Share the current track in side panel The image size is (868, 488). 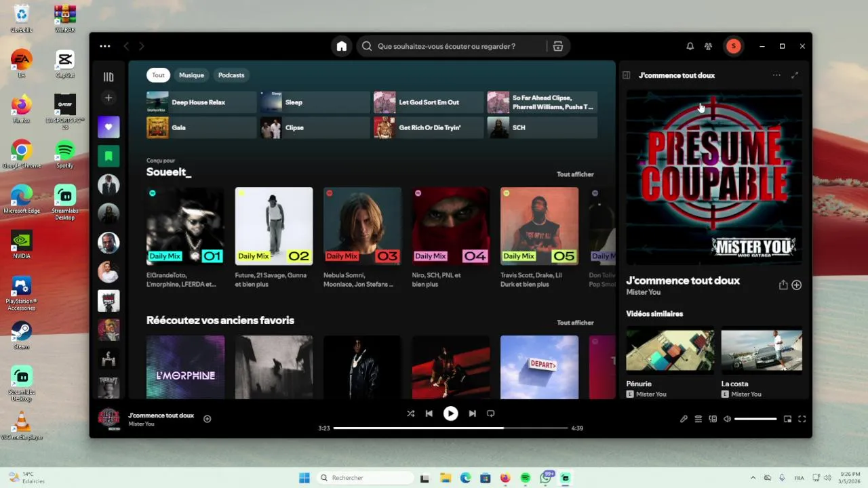(x=783, y=285)
